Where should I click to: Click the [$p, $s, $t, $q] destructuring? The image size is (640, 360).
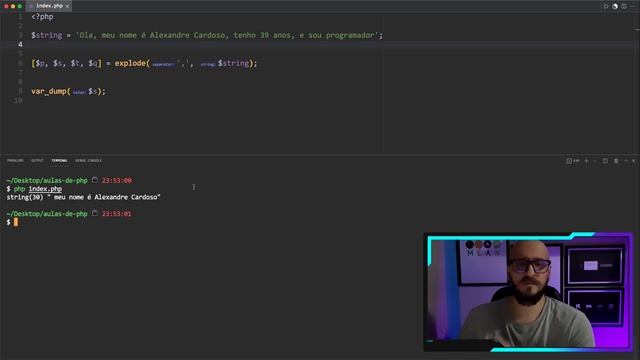[66, 63]
